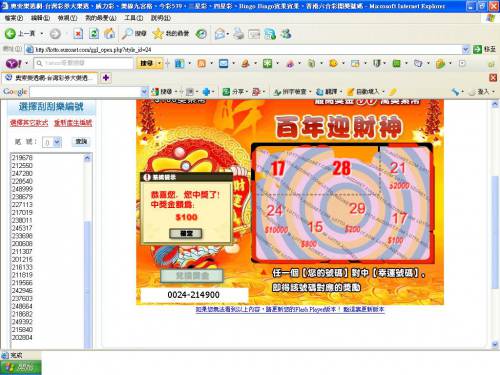Select ticket number 212550 in the list
500x375 pixels.
[x=22, y=166]
